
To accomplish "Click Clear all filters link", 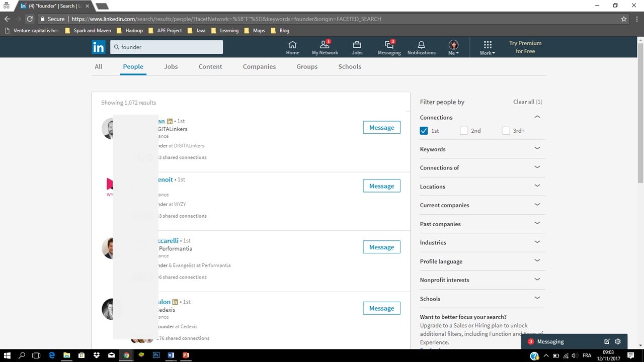I will pyautogui.click(x=527, y=102).
